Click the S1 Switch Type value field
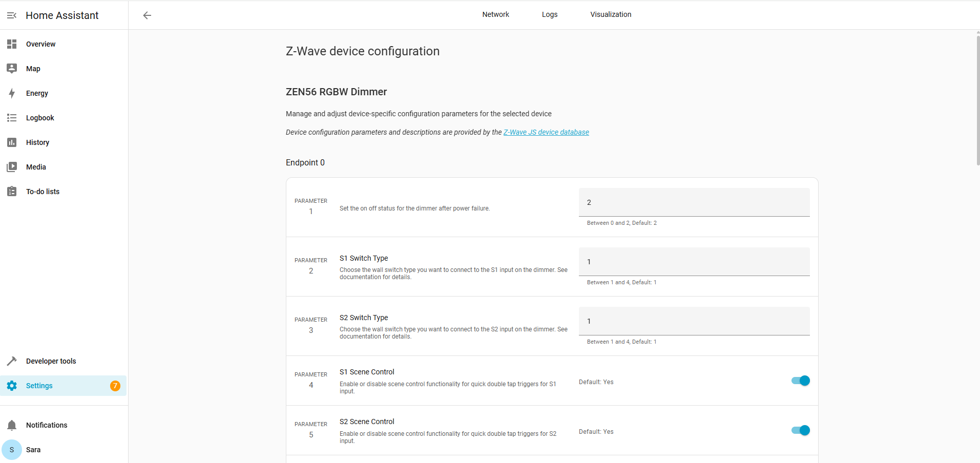 click(694, 262)
